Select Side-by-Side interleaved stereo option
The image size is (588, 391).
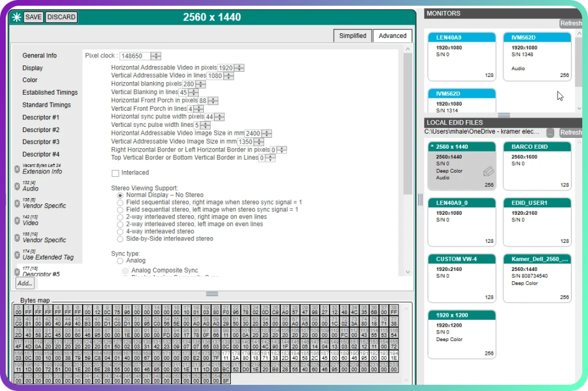[120, 239]
